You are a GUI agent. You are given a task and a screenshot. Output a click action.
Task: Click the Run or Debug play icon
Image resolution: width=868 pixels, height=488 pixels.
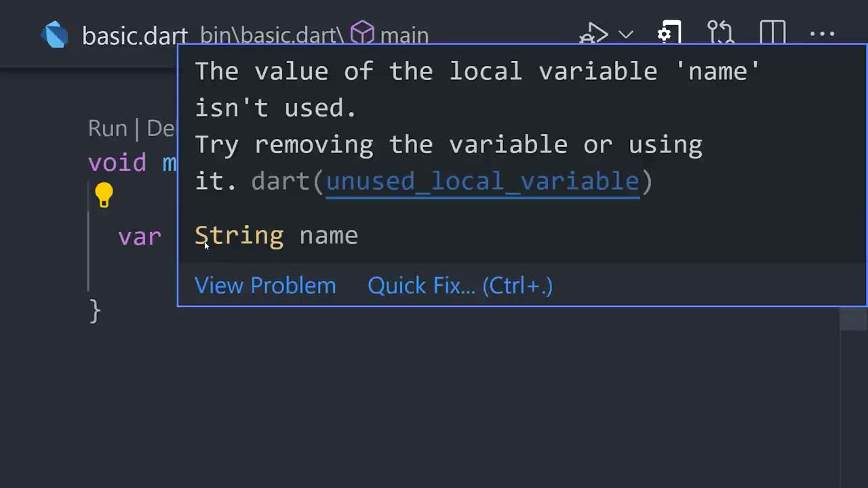595,33
